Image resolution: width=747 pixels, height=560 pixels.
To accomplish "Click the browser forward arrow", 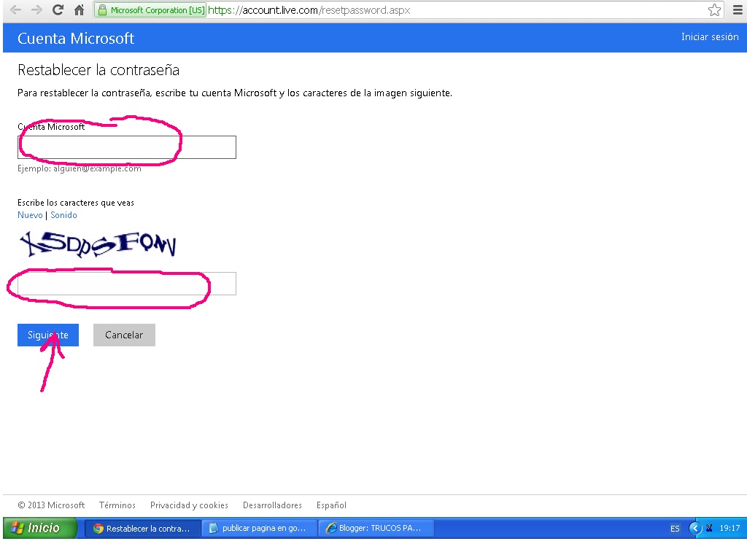I will click(x=36, y=10).
